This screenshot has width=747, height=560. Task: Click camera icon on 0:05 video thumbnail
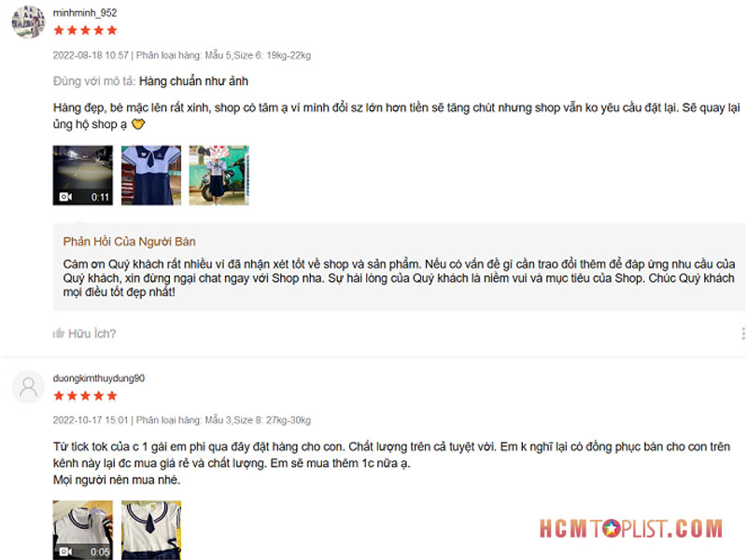click(x=65, y=552)
